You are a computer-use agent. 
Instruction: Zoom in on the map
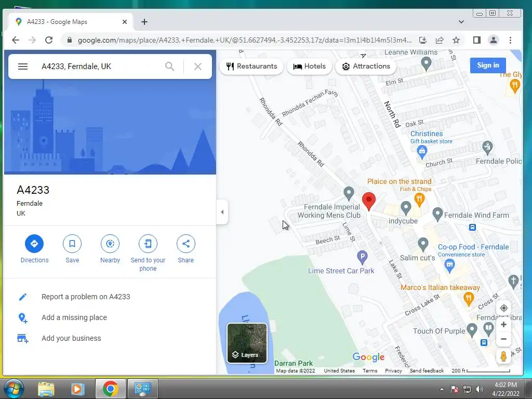[x=503, y=325]
